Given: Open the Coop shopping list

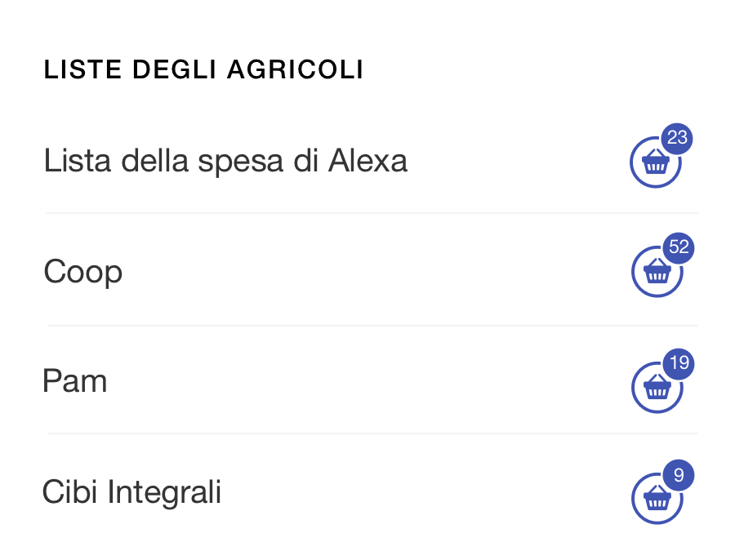Looking at the screenshot, I should pyautogui.click(x=82, y=272).
